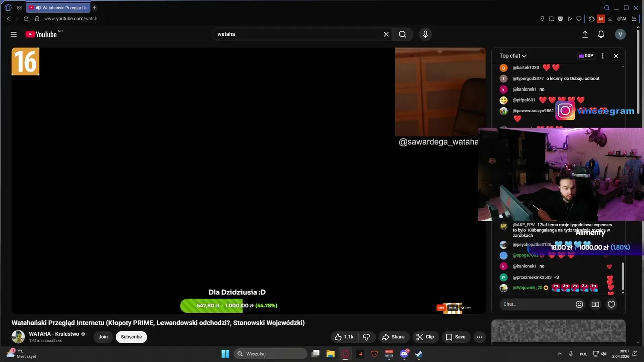
Task: Click the www.youtube.com/watch address bar
Action: [x=70, y=19]
